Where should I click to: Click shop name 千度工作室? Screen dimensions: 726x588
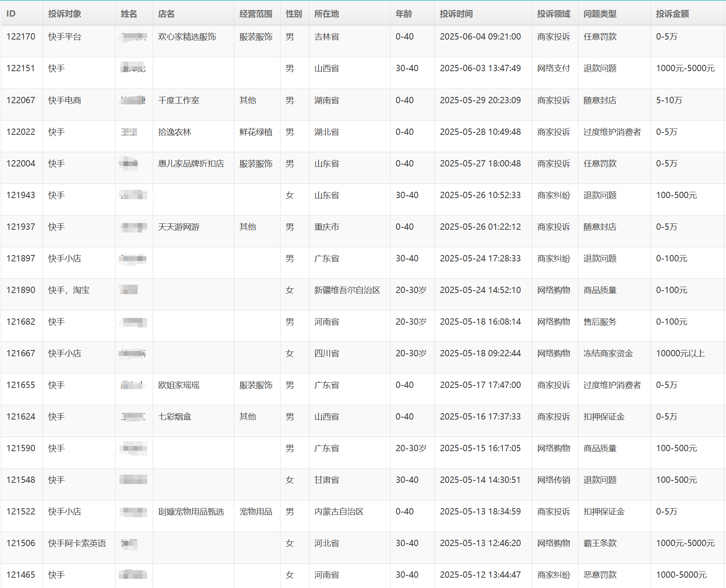[179, 100]
